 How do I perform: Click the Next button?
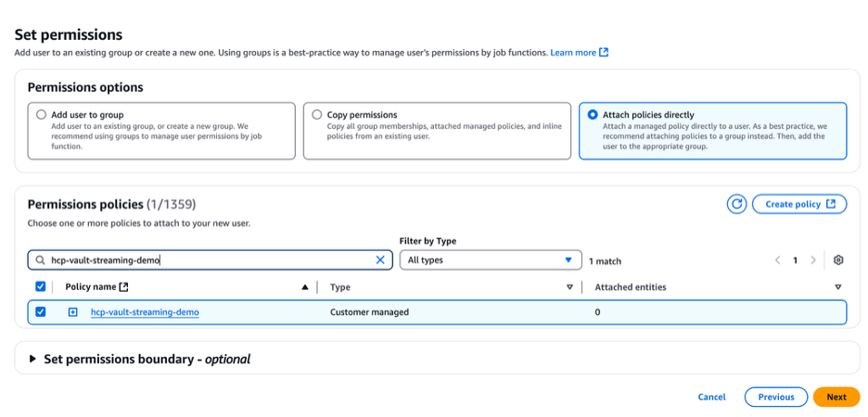(x=836, y=397)
